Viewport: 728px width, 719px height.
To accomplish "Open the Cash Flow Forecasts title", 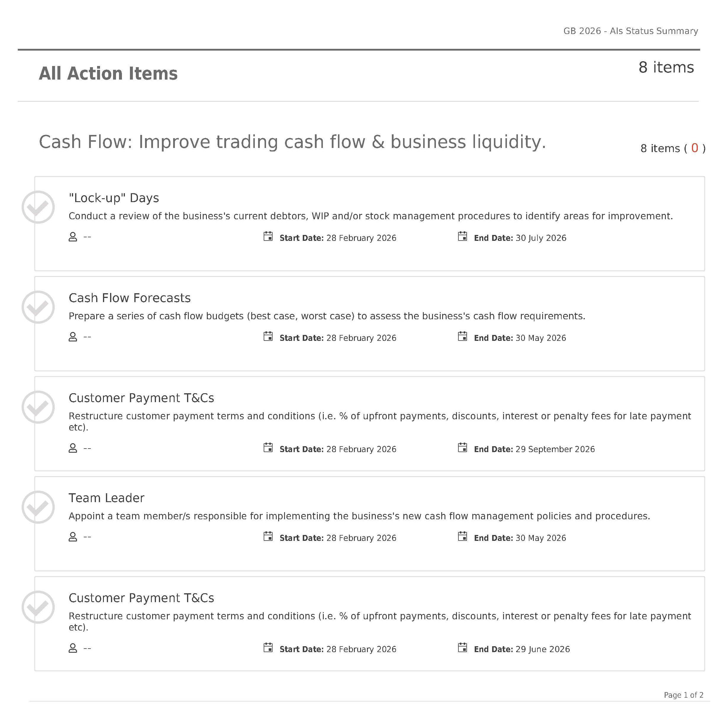I will pyautogui.click(x=130, y=298).
